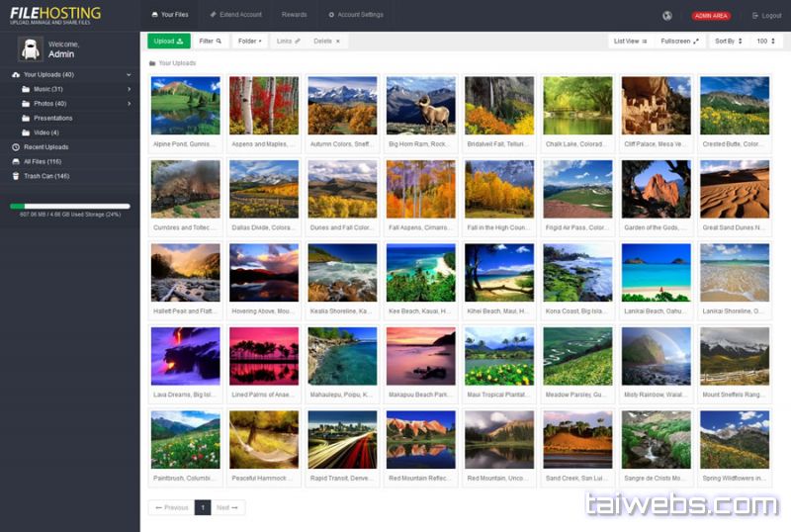Open the Filter search tool

point(210,42)
